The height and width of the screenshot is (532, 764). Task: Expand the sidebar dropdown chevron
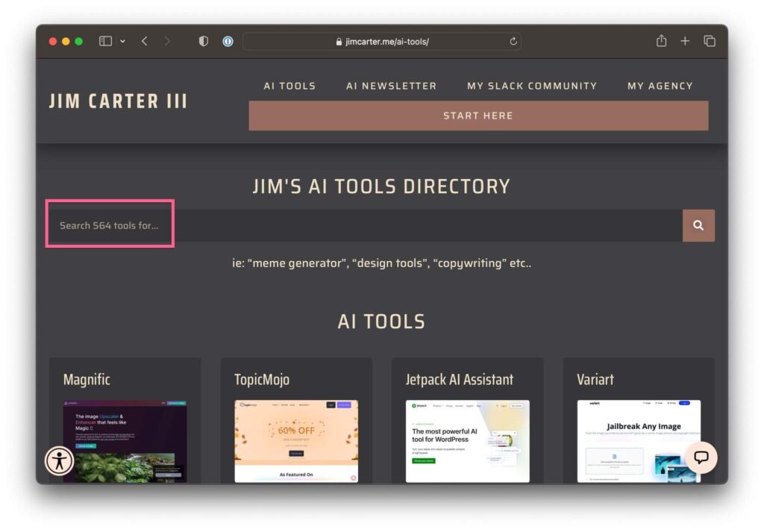[122, 41]
